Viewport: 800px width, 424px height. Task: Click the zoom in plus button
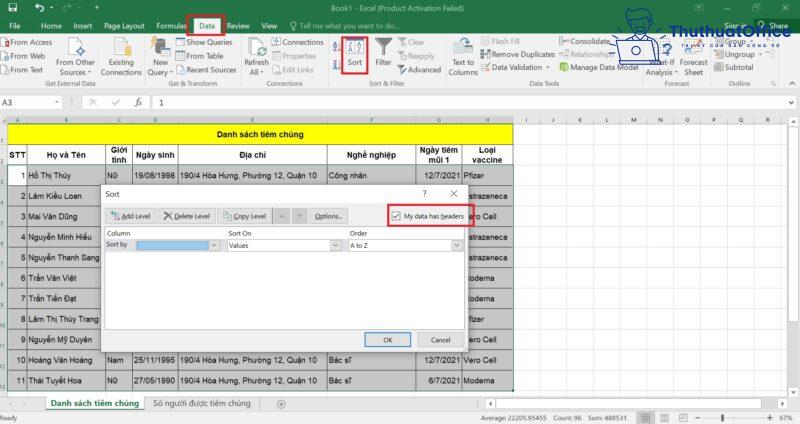(770, 418)
